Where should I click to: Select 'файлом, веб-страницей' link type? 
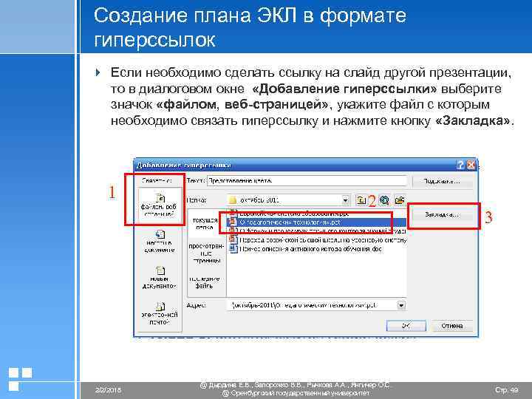[x=159, y=205]
